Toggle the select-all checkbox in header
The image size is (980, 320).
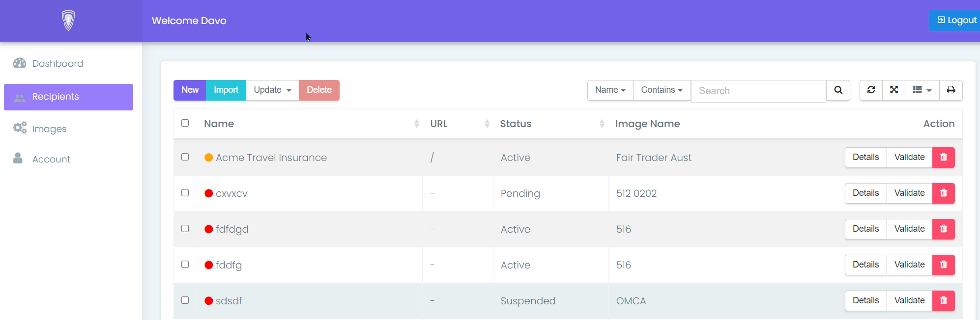point(185,123)
